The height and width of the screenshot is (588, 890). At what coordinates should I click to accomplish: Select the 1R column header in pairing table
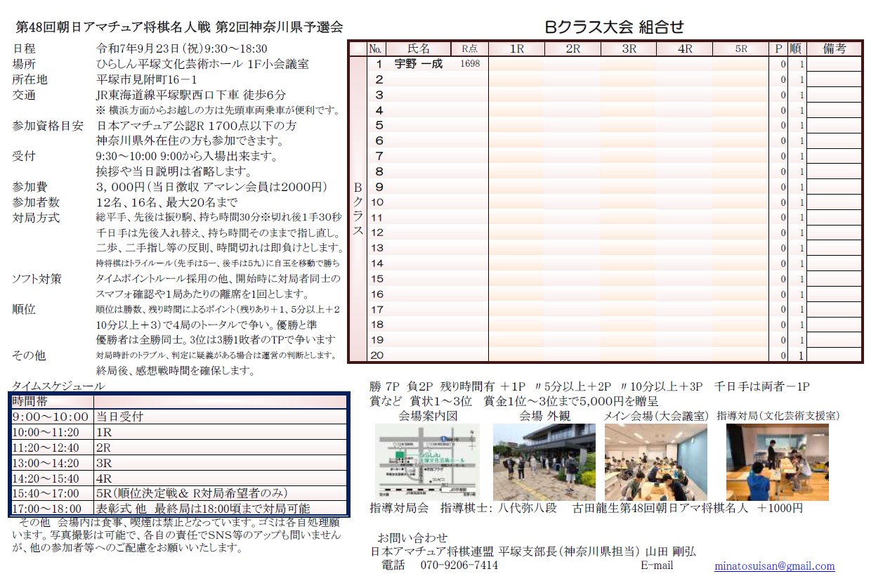point(516,48)
